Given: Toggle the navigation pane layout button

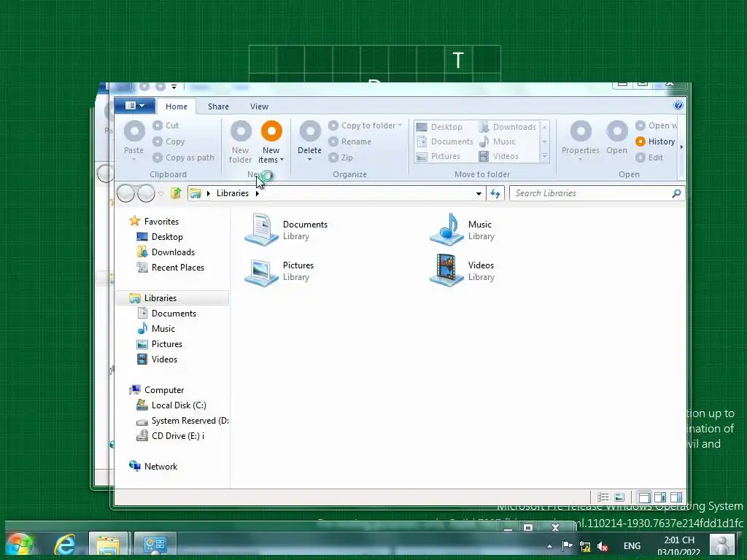Looking at the screenshot, I should [x=644, y=497].
